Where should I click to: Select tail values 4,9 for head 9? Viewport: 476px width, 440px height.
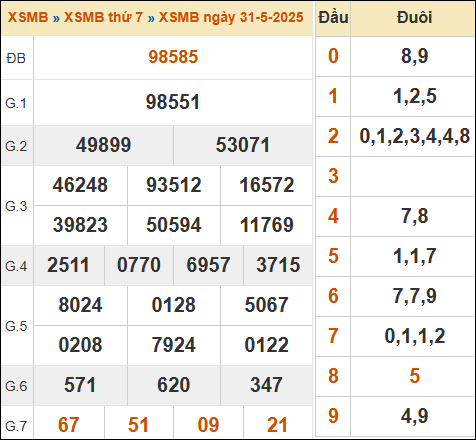tap(414, 416)
